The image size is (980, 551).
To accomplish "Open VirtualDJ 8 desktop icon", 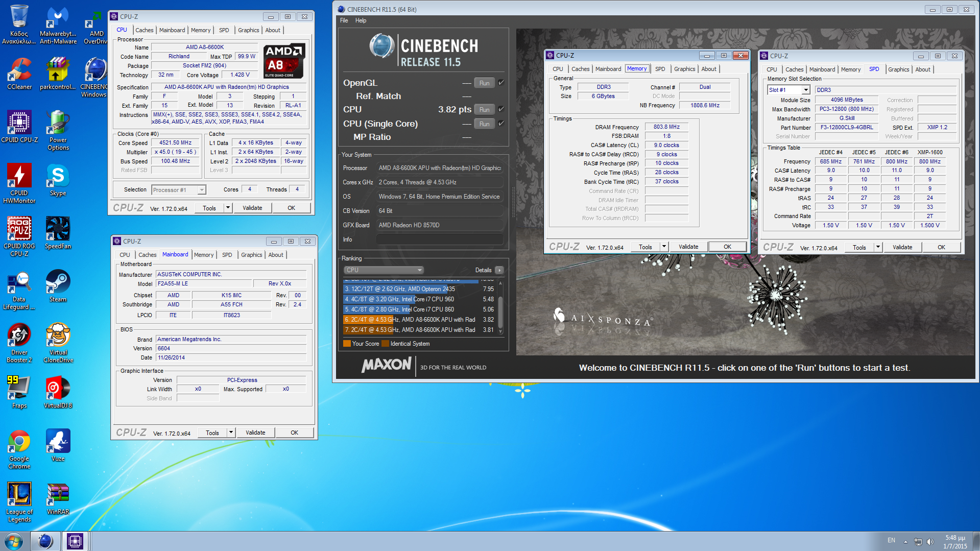I will 58,392.
